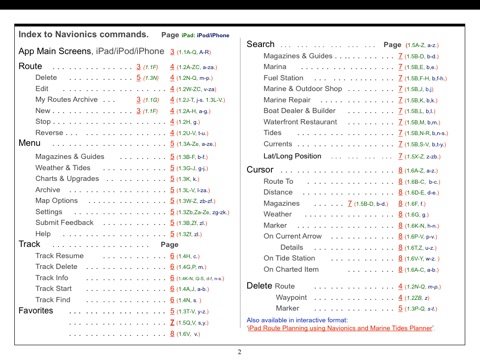Click the 'Submit Feedback' entry text
This screenshot has width=480, height=360.
(x=64, y=223)
